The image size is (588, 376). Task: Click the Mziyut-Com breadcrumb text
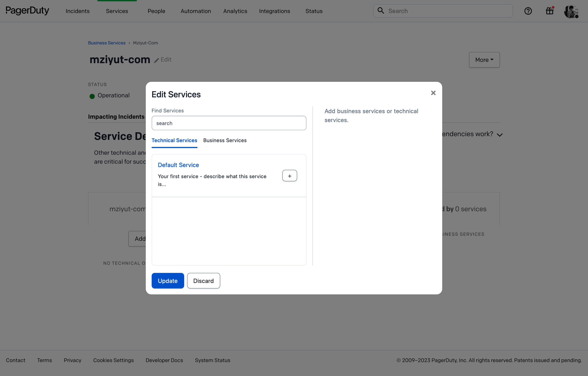146,43
